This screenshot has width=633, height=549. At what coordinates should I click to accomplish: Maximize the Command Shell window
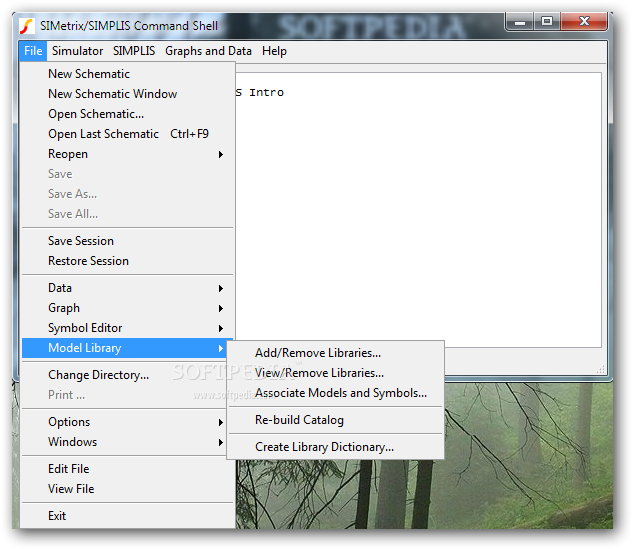coord(547,22)
